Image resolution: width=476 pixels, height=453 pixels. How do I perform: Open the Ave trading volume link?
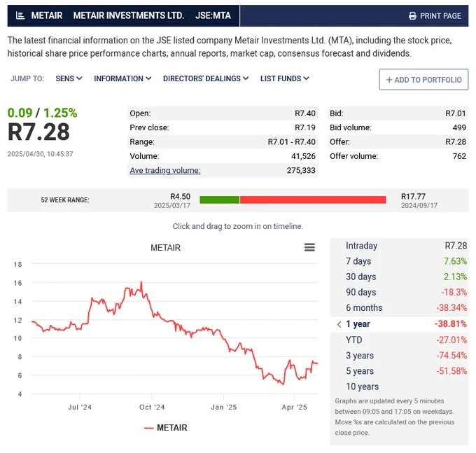164,170
